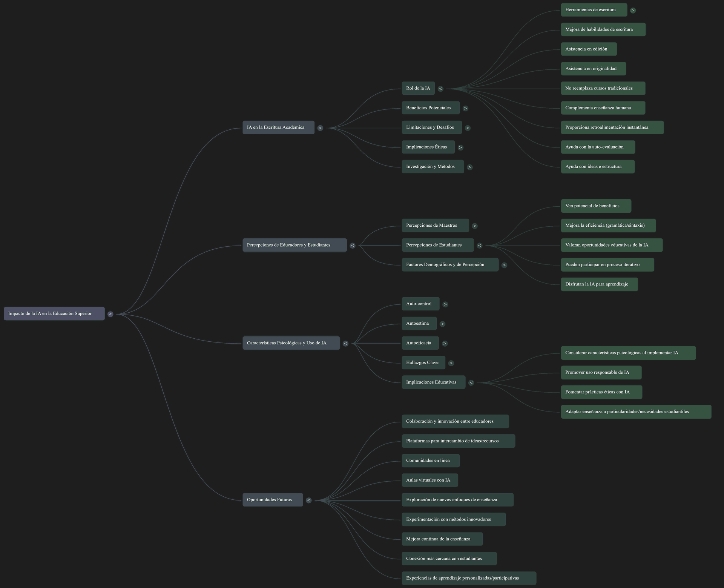Select Ayuda con la auto-evaluación node
The height and width of the screenshot is (588, 724).
[x=598, y=147]
